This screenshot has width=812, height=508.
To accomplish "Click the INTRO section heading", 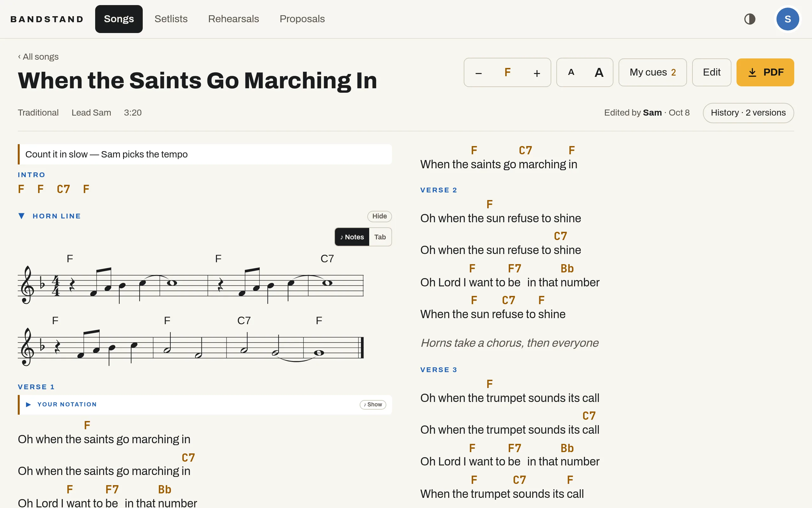I will 31,175.
